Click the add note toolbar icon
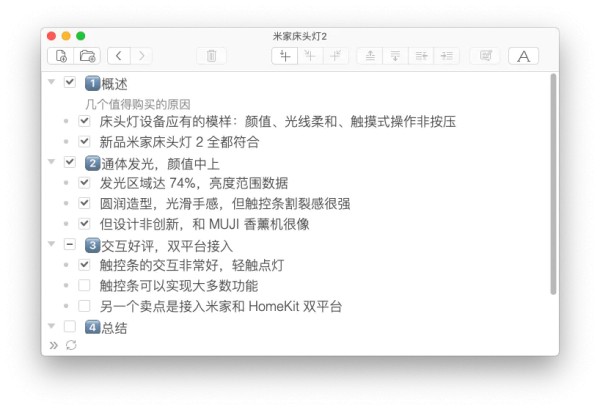The width and height of the screenshot is (600, 410). pyautogui.click(x=486, y=56)
